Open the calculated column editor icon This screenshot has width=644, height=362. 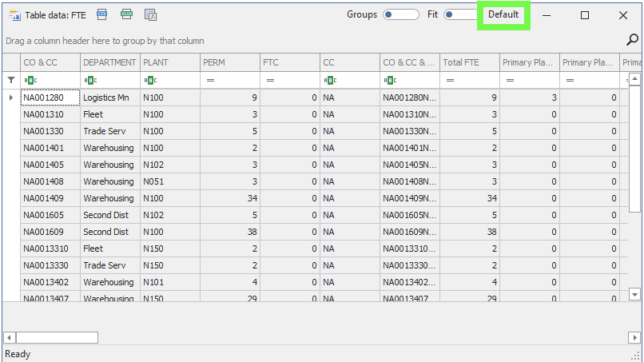150,14
